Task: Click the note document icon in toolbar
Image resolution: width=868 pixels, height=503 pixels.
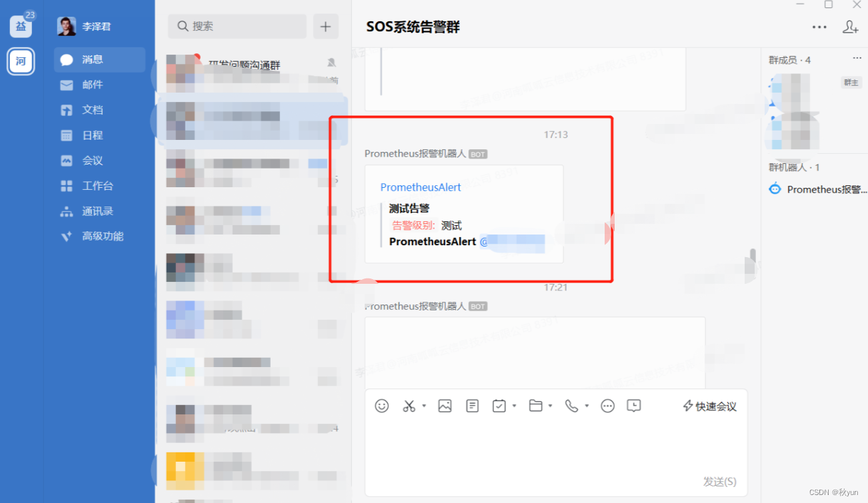Action: 473,406
